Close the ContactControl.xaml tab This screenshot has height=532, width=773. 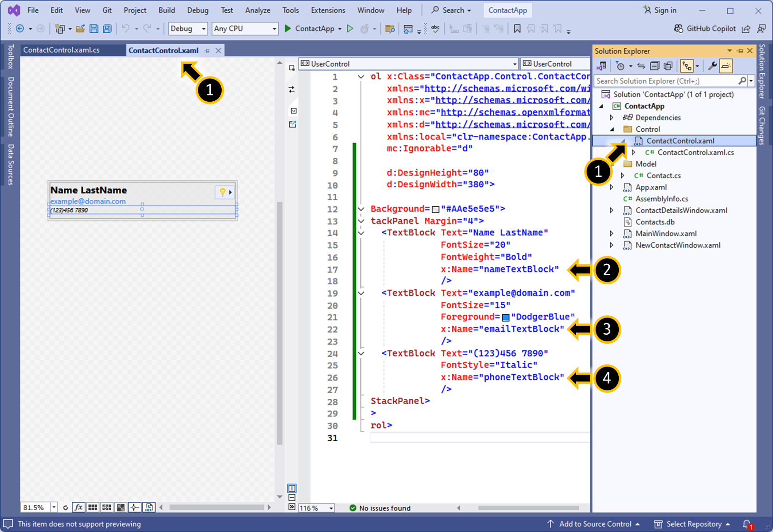point(218,50)
